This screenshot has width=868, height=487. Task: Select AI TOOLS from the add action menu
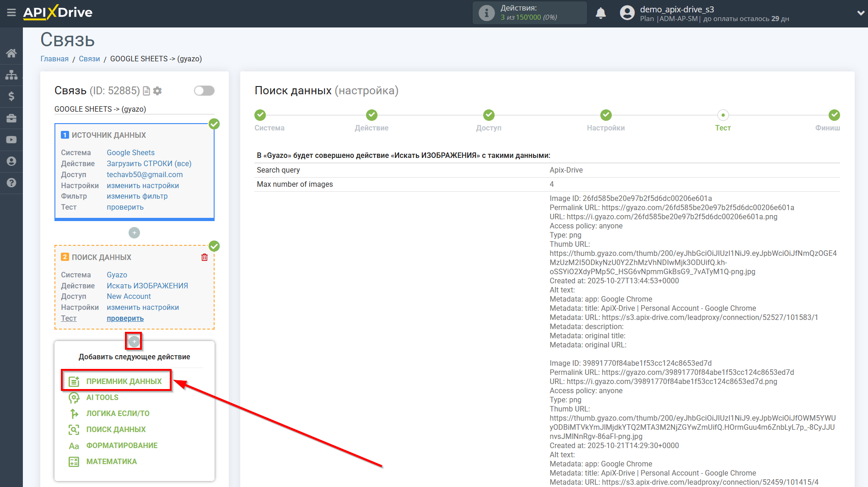[x=102, y=397]
